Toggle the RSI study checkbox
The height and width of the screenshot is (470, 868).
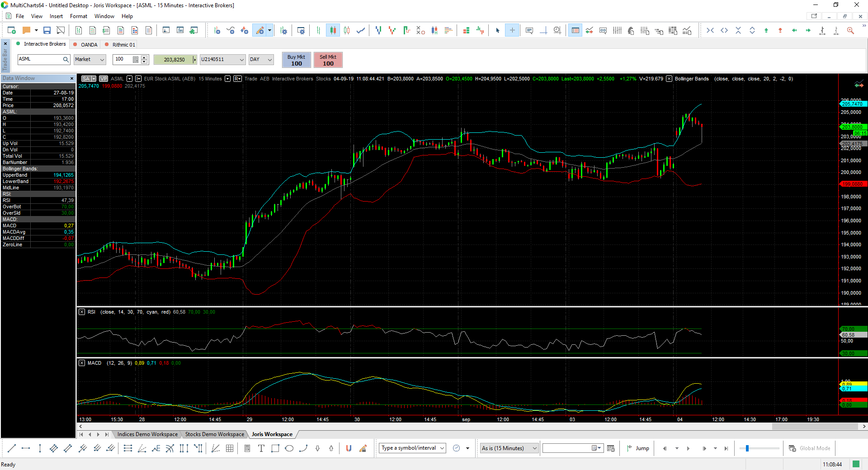click(x=82, y=312)
